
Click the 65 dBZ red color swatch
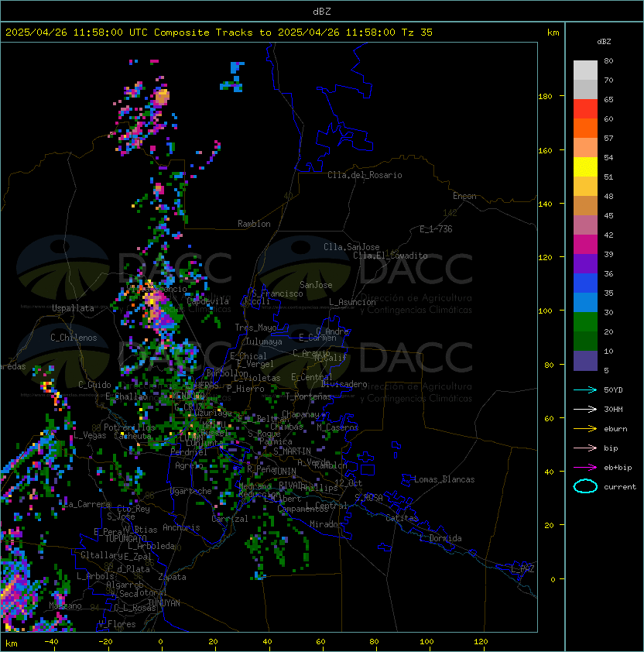[x=585, y=109]
